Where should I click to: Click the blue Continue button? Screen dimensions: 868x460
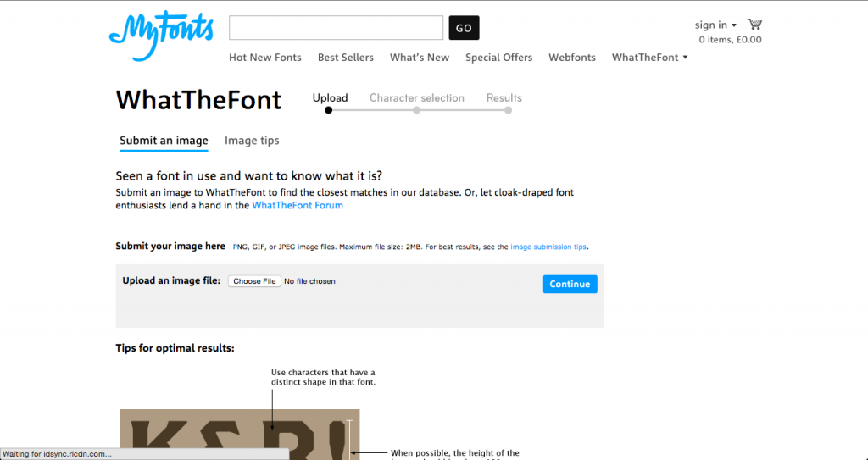(570, 284)
